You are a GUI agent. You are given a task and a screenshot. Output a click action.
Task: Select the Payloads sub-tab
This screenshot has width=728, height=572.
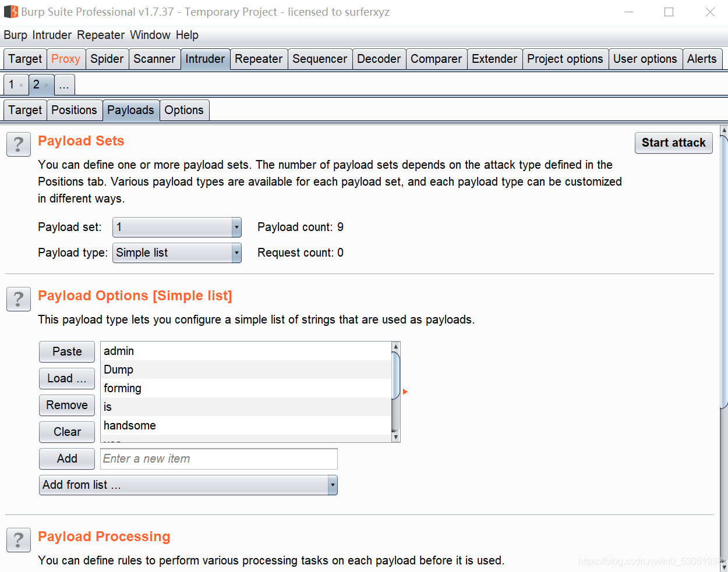pos(131,110)
